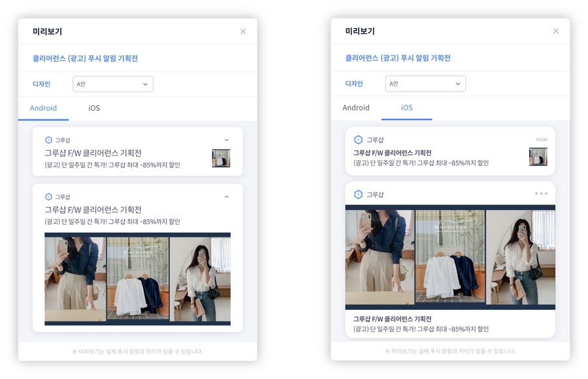Click the 그루샵 app icon in the expanded iOS notification
The height and width of the screenshot is (379, 588).
tap(358, 195)
